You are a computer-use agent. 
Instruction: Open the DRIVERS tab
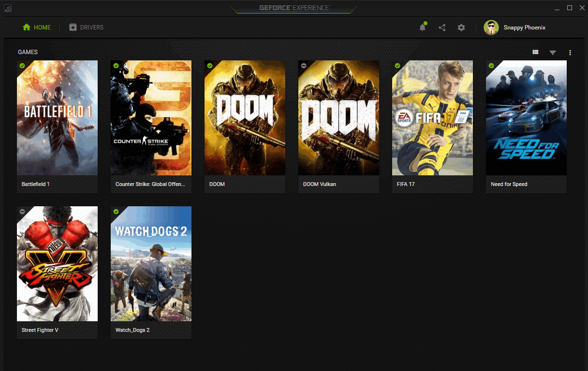coord(87,28)
